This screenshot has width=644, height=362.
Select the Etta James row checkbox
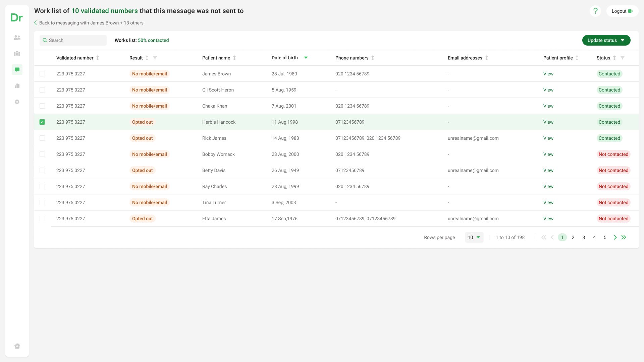[42, 219]
